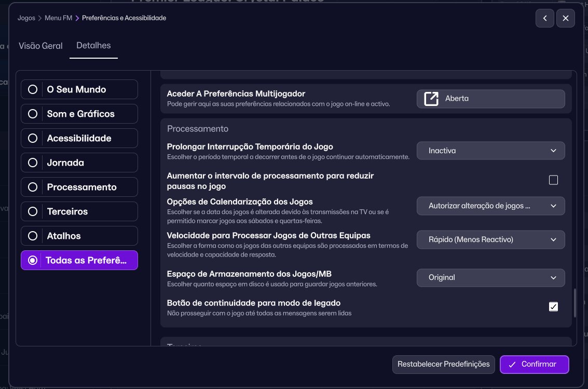Uncheck 'Botão de continuidade para modo de legado'

click(553, 306)
